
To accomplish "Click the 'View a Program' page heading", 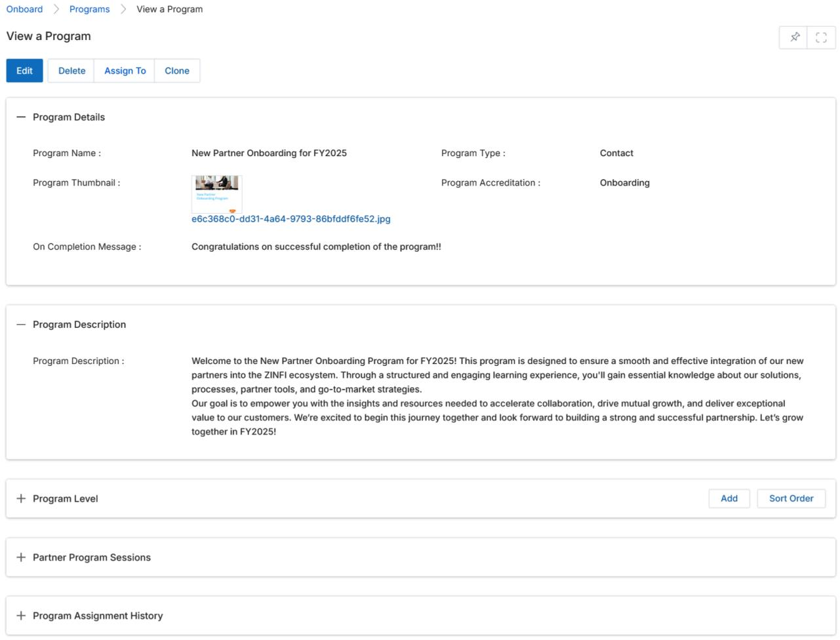I will 49,36.
